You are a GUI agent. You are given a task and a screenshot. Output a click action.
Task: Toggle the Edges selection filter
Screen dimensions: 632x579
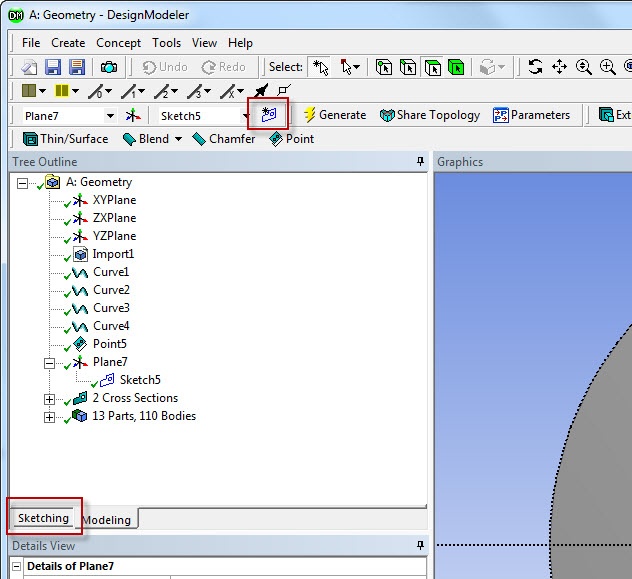click(x=407, y=67)
